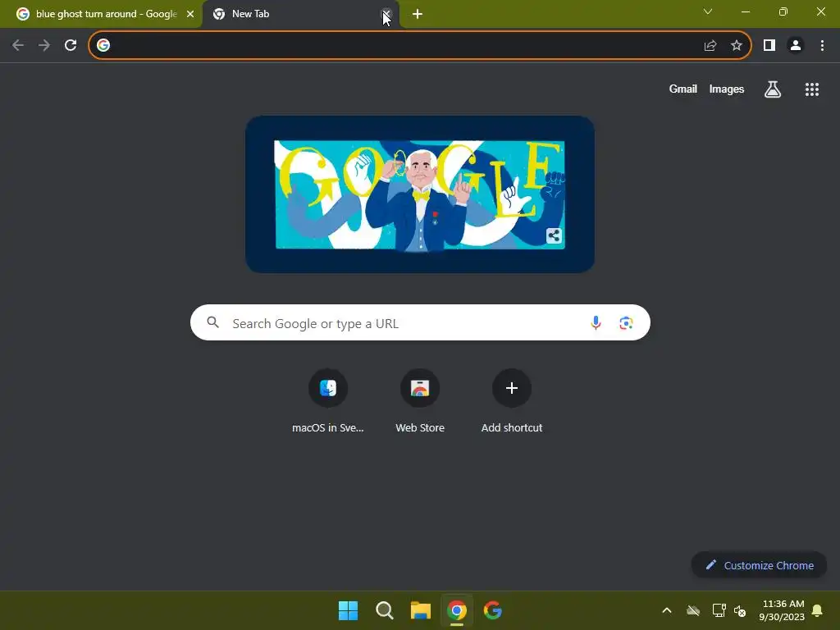Click the OneDrive cloud tray icon
This screenshot has width=840, height=630.
point(693,610)
